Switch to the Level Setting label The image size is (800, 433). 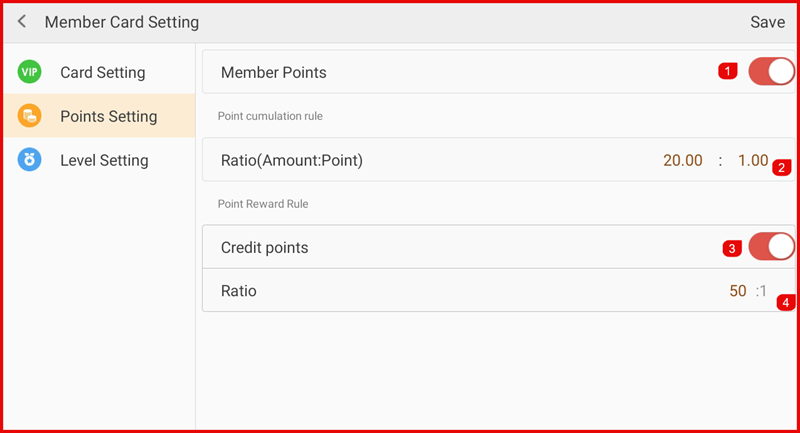[104, 160]
